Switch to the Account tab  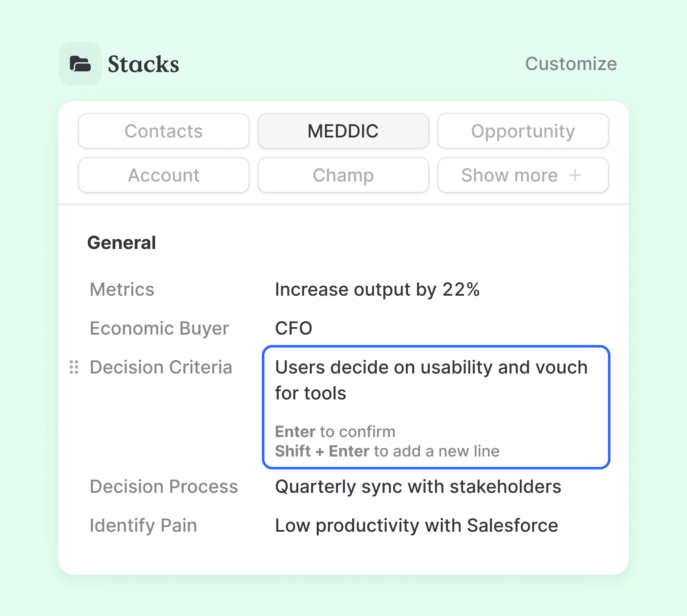point(164,175)
